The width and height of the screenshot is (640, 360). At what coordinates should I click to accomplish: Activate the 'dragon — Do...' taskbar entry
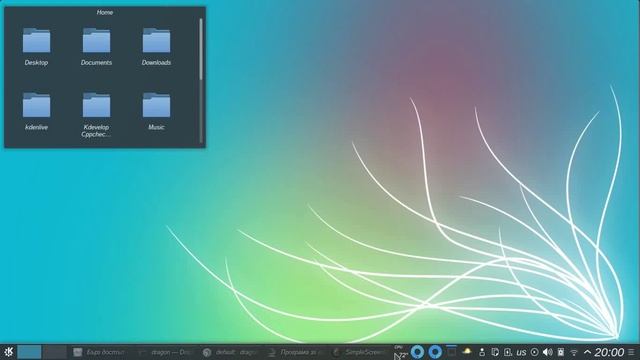click(165, 352)
